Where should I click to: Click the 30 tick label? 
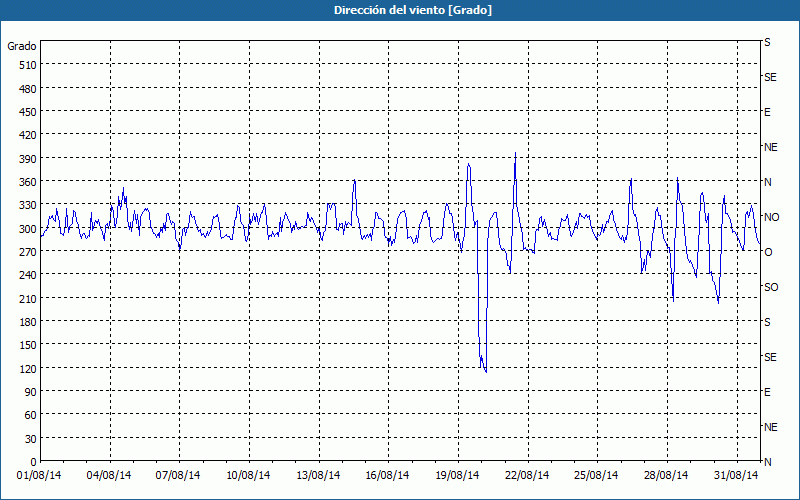click(x=31, y=438)
